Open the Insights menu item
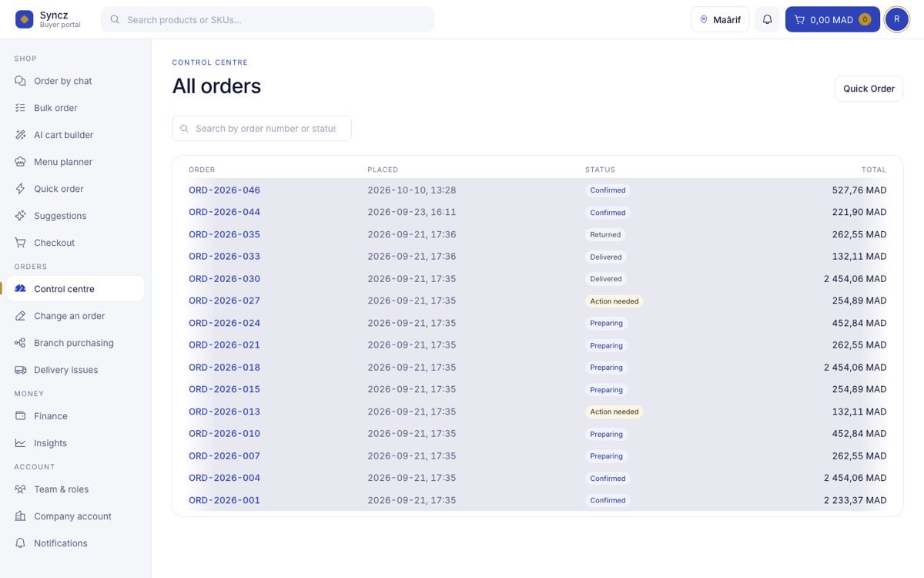 75,443
